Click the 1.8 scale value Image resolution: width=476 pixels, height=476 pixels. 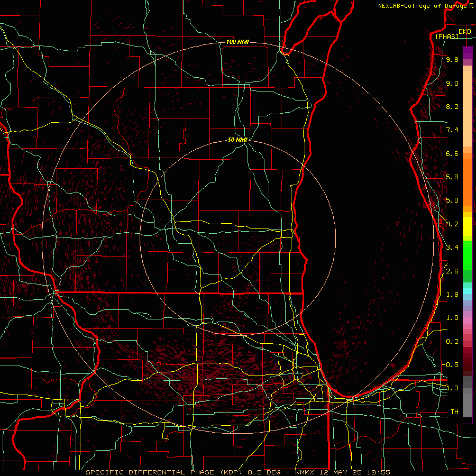[452, 295]
